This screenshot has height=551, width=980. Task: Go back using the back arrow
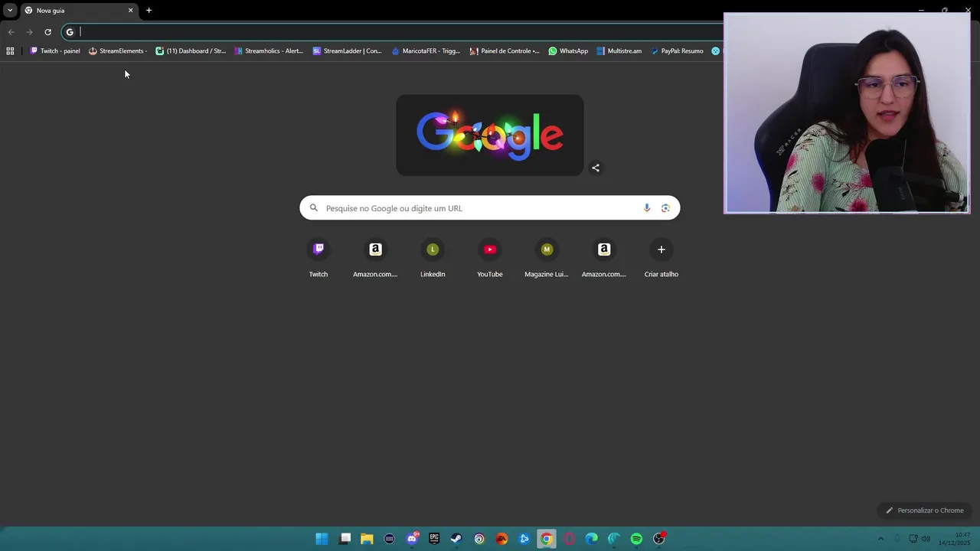(x=11, y=32)
